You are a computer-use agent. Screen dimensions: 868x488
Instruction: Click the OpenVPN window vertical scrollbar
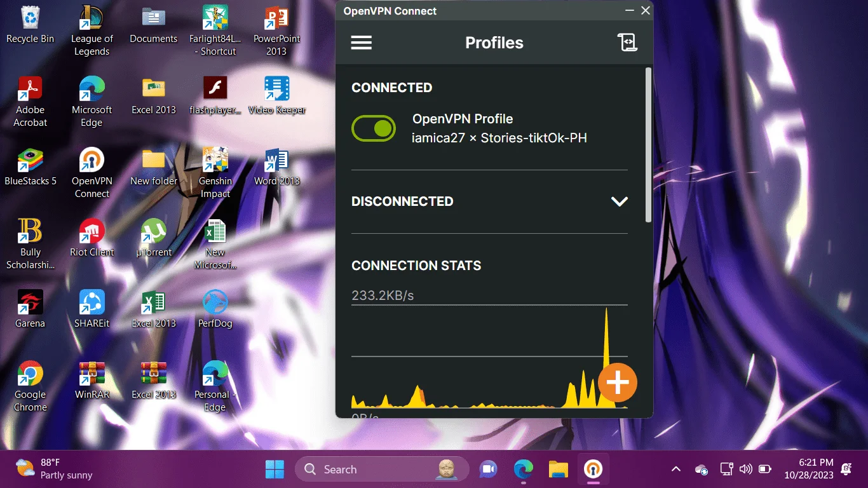point(649,145)
